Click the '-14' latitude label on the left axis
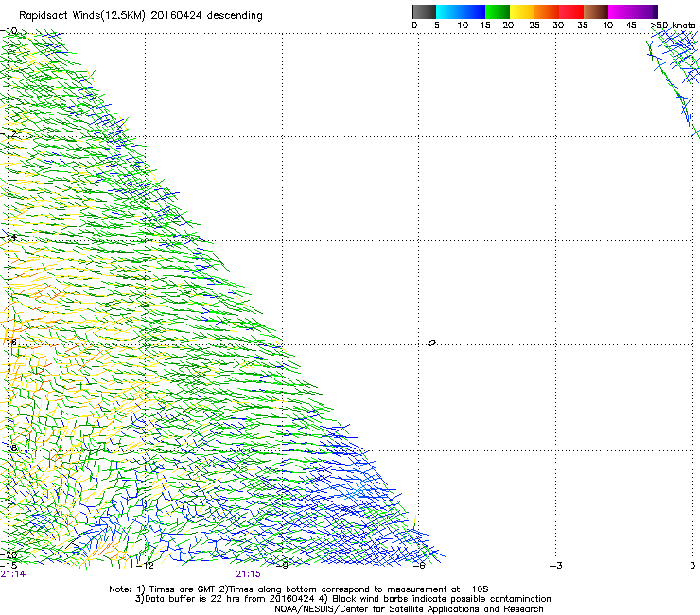Viewport: 700px width, 615px height. click(9, 237)
